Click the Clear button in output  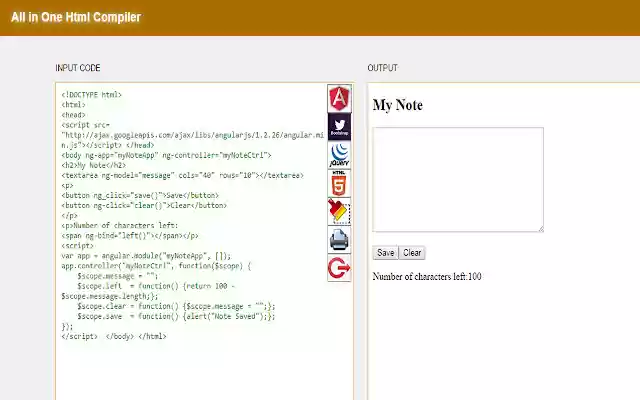(x=412, y=253)
